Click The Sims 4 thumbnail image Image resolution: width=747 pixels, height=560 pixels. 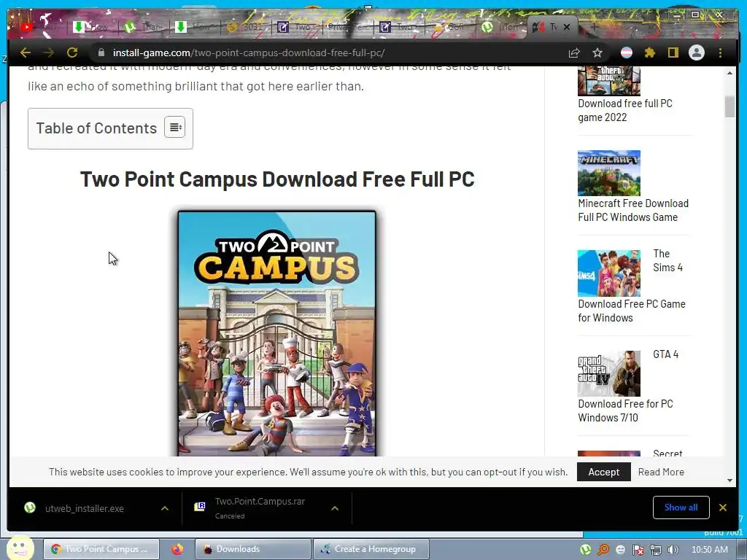[609, 273]
